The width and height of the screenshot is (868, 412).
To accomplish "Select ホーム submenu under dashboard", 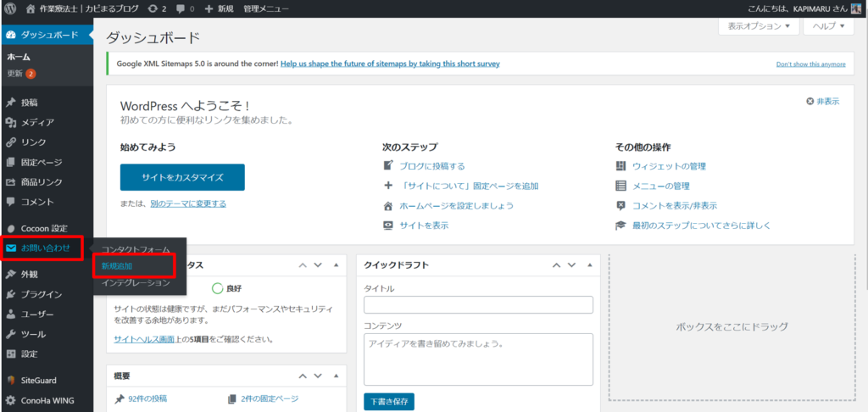I will point(19,57).
